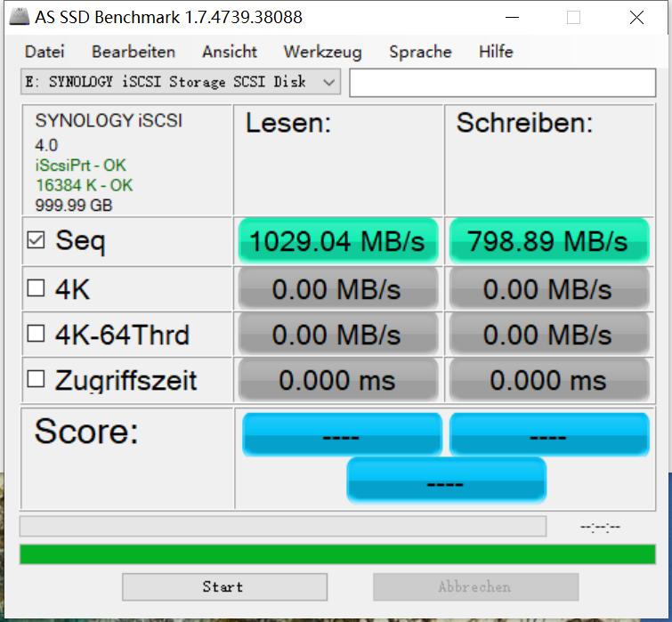Open the Bearbeiten menu
This screenshot has width=672, height=622.
[x=134, y=52]
